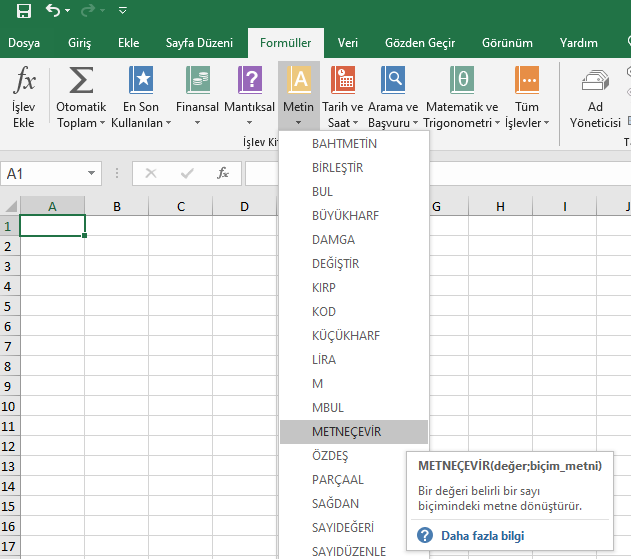Open the Mantıksal functions icon
This screenshot has width=631, height=559.
point(249,81)
